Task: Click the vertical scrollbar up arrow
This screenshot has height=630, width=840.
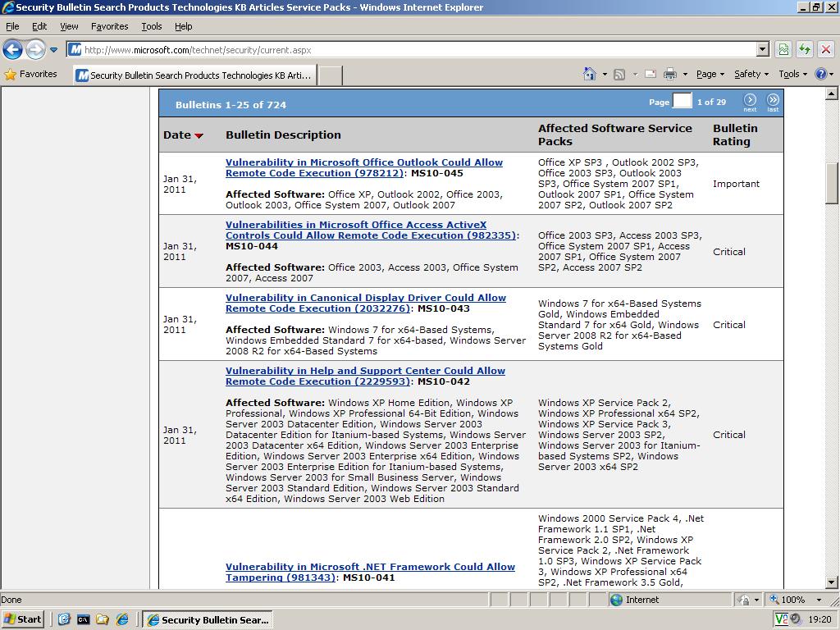Action: 831,94
